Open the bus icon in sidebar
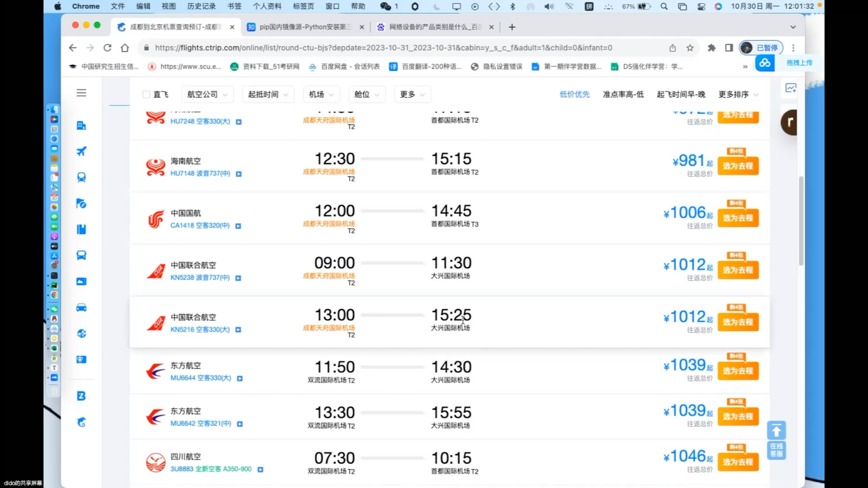 81,255
